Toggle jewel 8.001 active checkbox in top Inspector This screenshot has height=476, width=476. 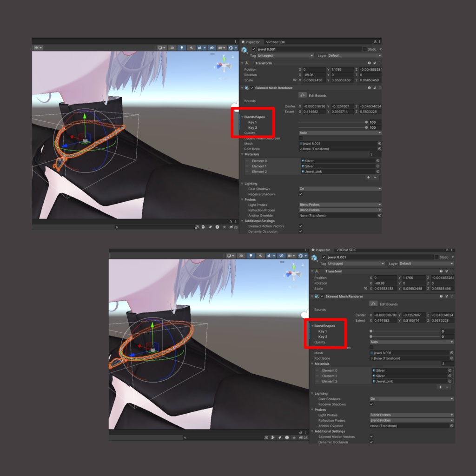[x=253, y=49]
